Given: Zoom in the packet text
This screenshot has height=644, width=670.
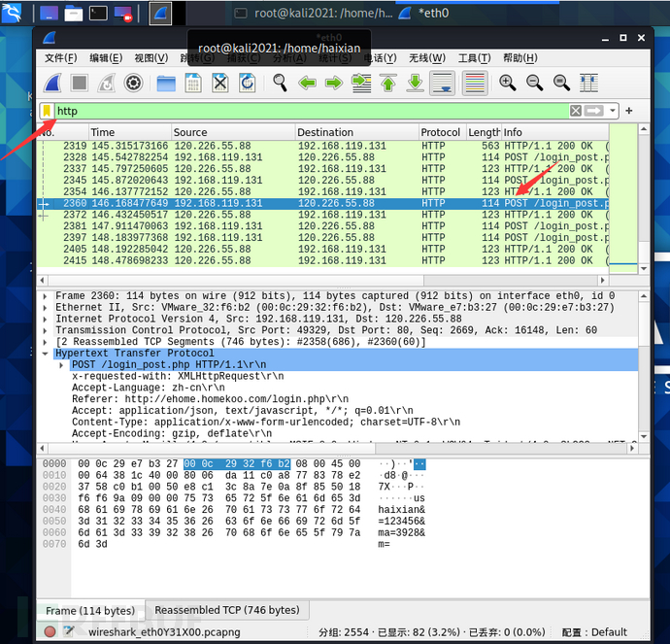Looking at the screenshot, I should pyautogui.click(x=507, y=83).
